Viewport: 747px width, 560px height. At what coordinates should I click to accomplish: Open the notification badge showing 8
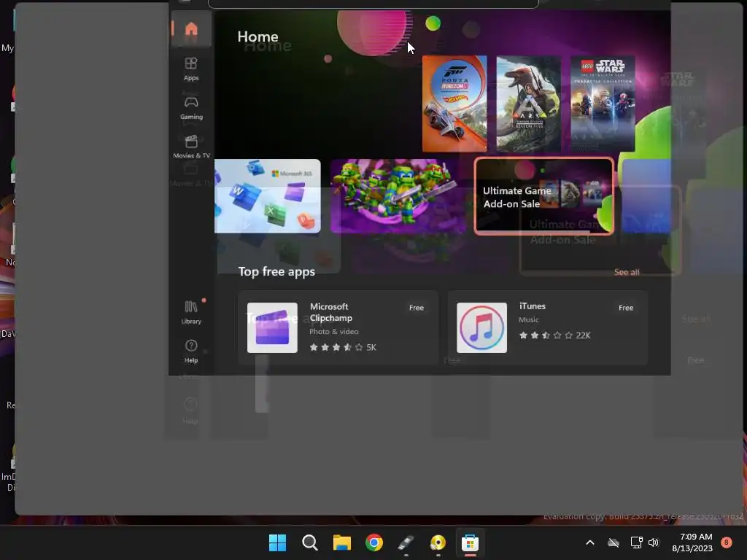726,542
